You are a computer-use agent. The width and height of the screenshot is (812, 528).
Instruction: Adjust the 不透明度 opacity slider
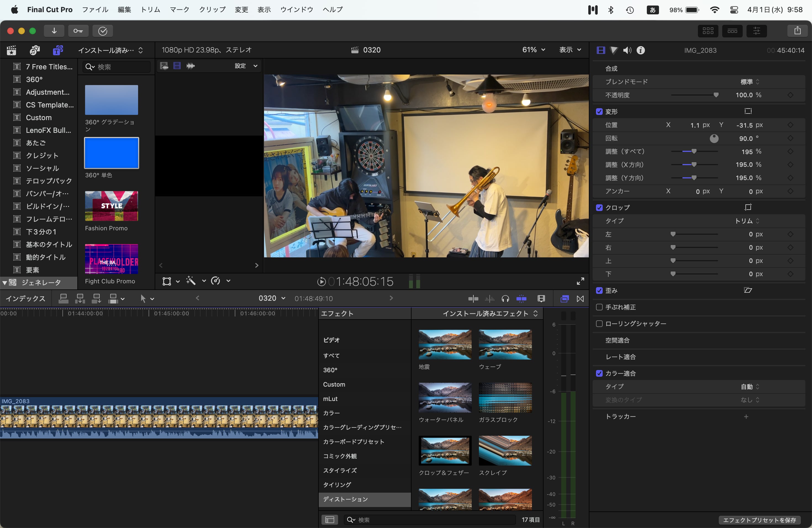pyautogui.click(x=716, y=95)
